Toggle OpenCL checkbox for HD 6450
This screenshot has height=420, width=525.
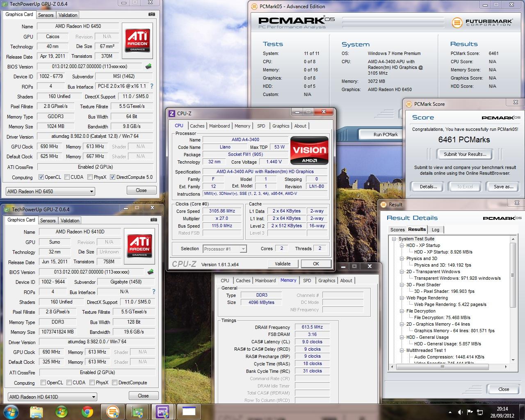tap(41, 177)
